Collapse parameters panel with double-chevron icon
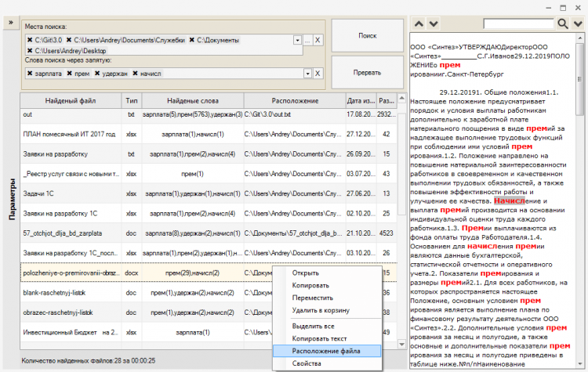Image resolution: width=588 pixels, height=372 pixels. (x=11, y=23)
